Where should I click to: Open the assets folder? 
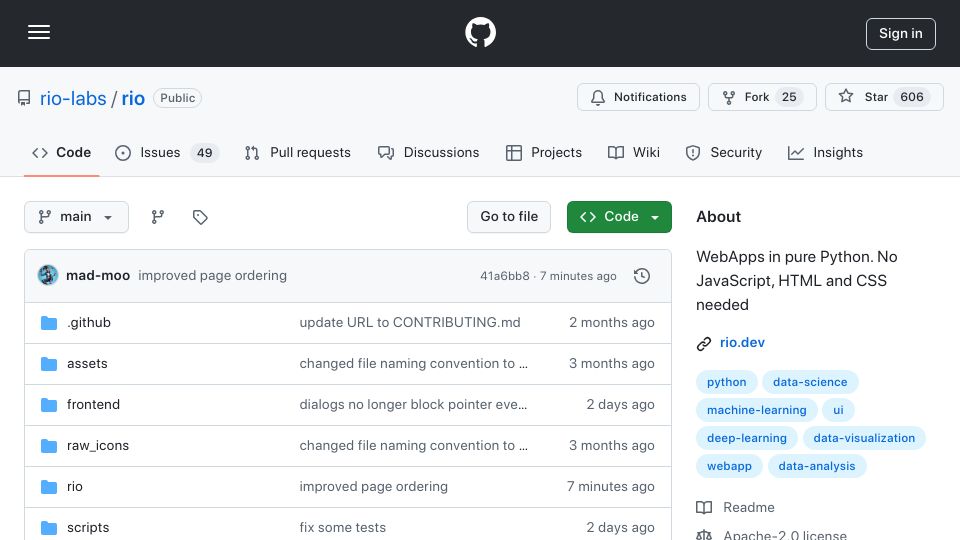pos(87,364)
